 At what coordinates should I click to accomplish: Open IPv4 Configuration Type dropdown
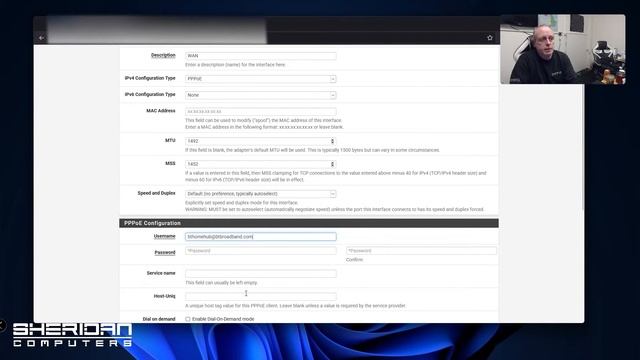click(x=261, y=79)
